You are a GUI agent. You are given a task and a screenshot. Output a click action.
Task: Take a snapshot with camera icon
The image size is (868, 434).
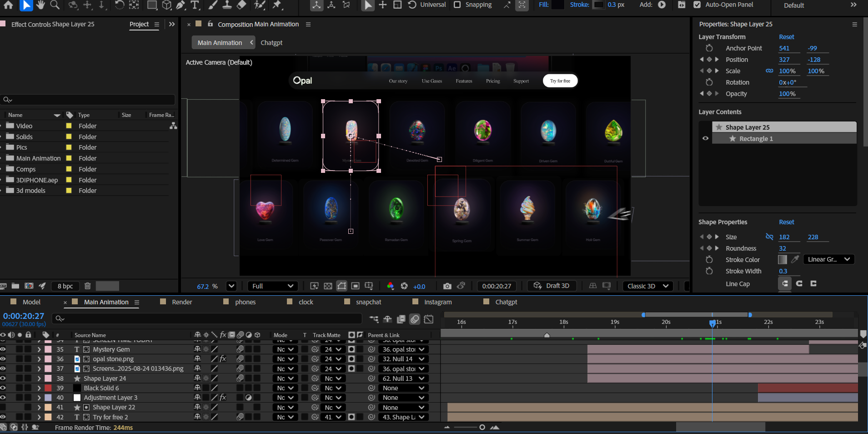pos(447,286)
